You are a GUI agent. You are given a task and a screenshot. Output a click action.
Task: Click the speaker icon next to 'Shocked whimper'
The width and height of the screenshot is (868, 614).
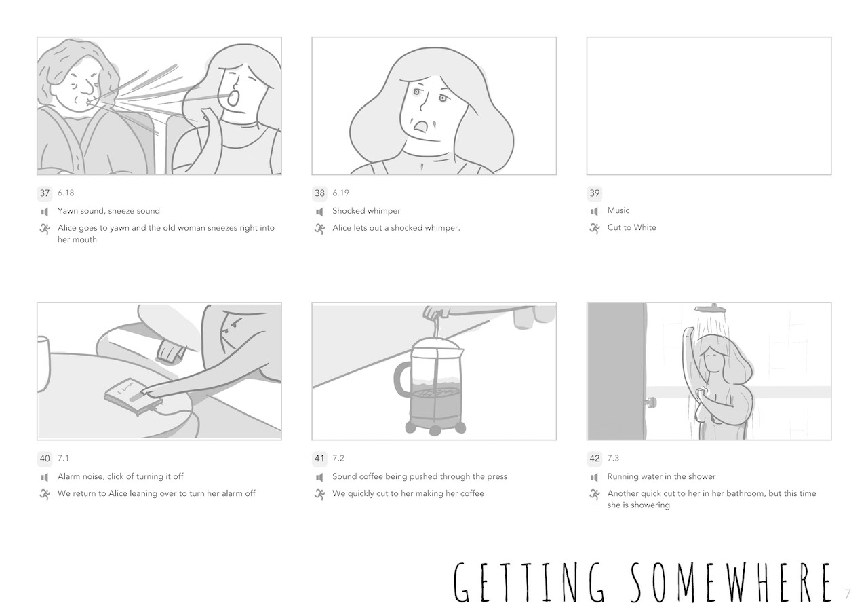319,212
